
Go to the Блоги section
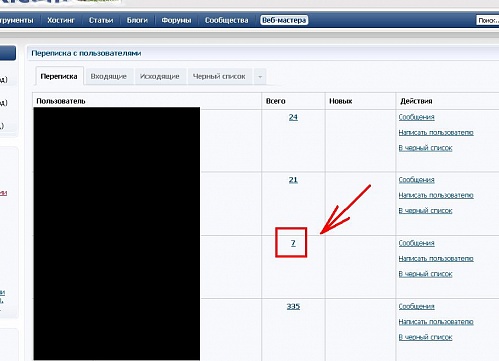click(137, 20)
